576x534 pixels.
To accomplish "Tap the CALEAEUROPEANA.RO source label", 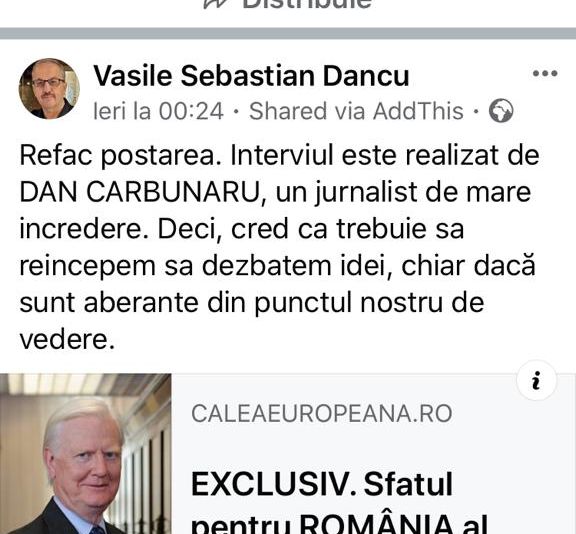I will click(321, 414).
